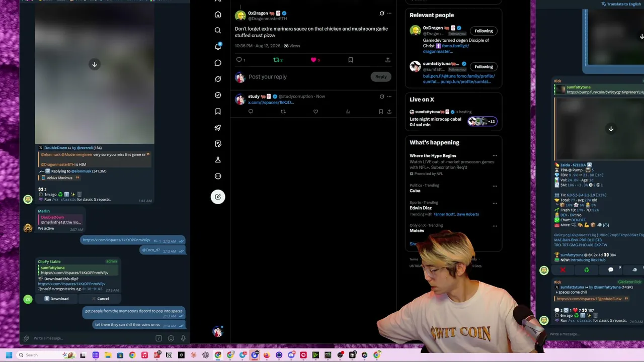The width and height of the screenshot is (644, 362).
Task: Open the X Profile person icon
Action: point(218,160)
